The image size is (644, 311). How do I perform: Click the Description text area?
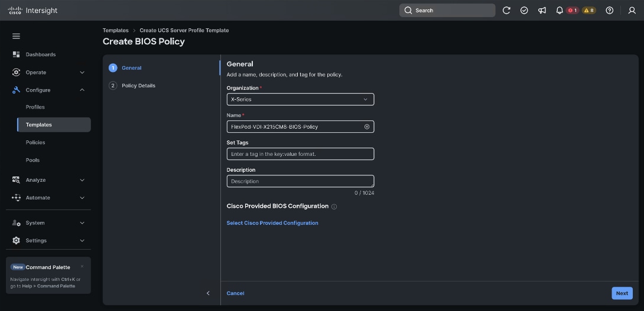click(x=300, y=181)
